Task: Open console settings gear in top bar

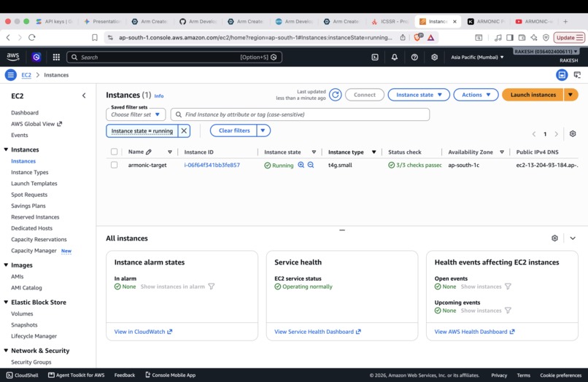Action: [434, 57]
